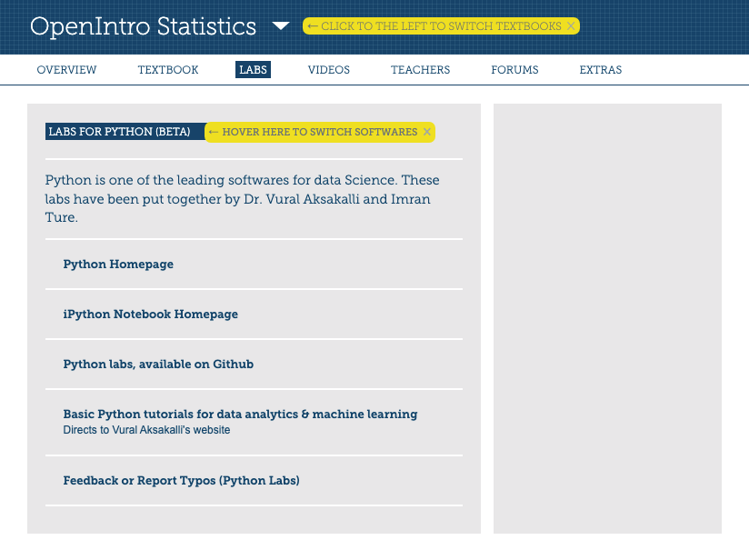Click 'Directs to Vural Aksakalli's website' subtitle

(146, 430)
